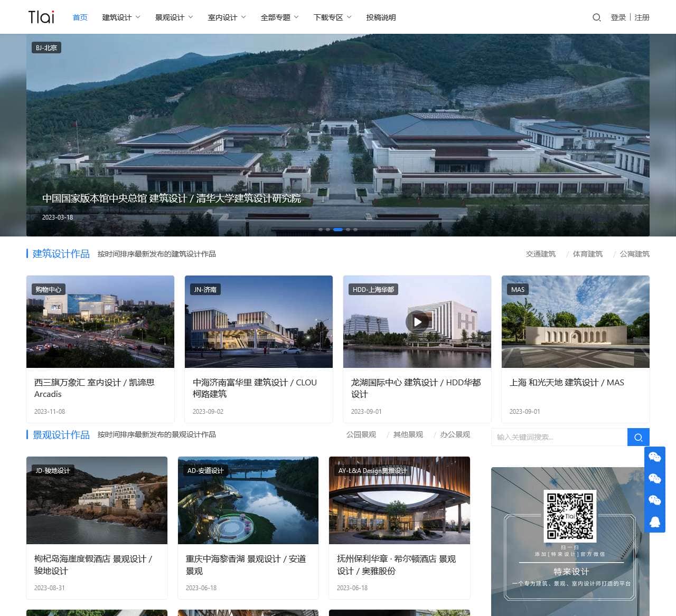Click the keyword search input field
Viewport: 676px width, 616px height.
click(559, 437)
